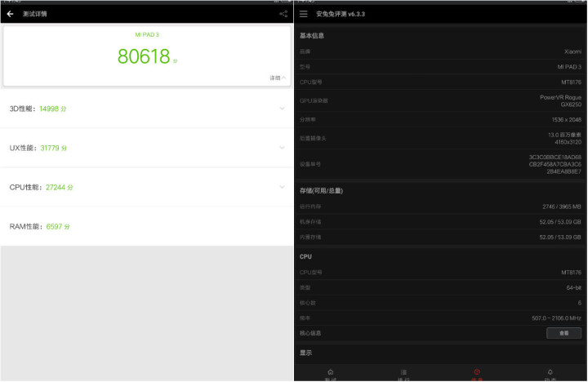Click the 存储(可用/总量) section heading

click(x=321, y=191)
